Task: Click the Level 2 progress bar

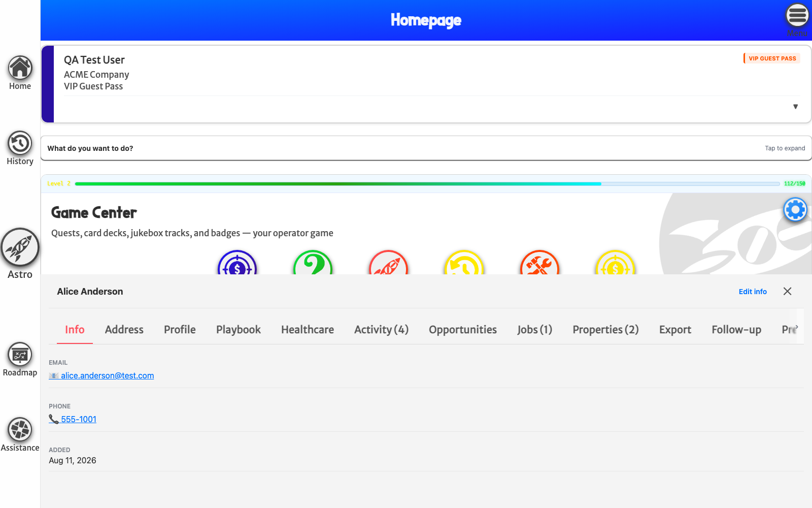Action: [427, 184]
